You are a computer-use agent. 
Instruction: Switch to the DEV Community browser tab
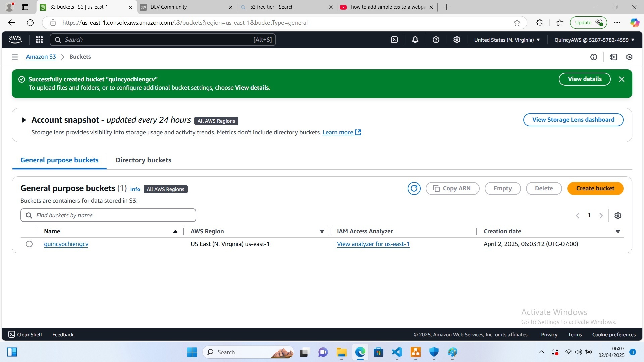187,7
